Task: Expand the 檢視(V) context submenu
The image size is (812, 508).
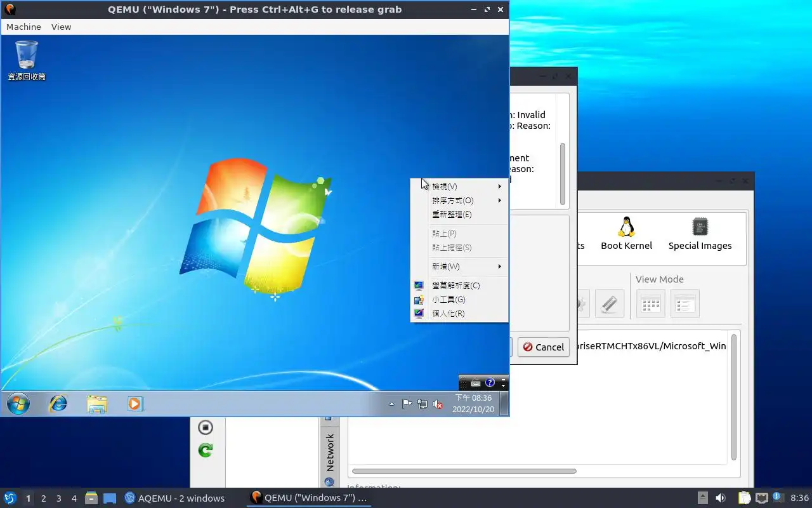Action: [459, 187]
